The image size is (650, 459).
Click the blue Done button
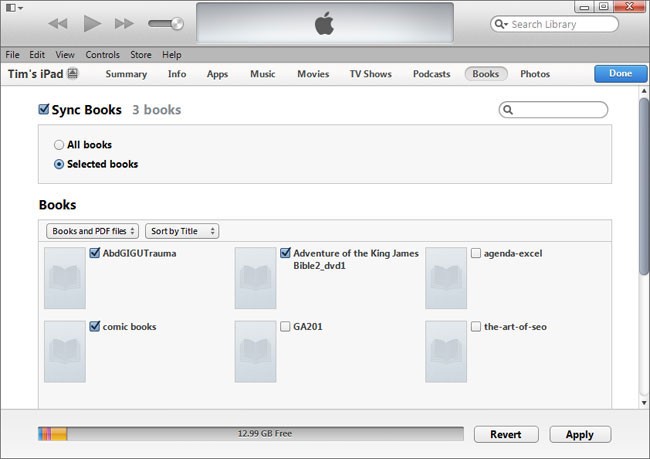(x=621, y=73)
